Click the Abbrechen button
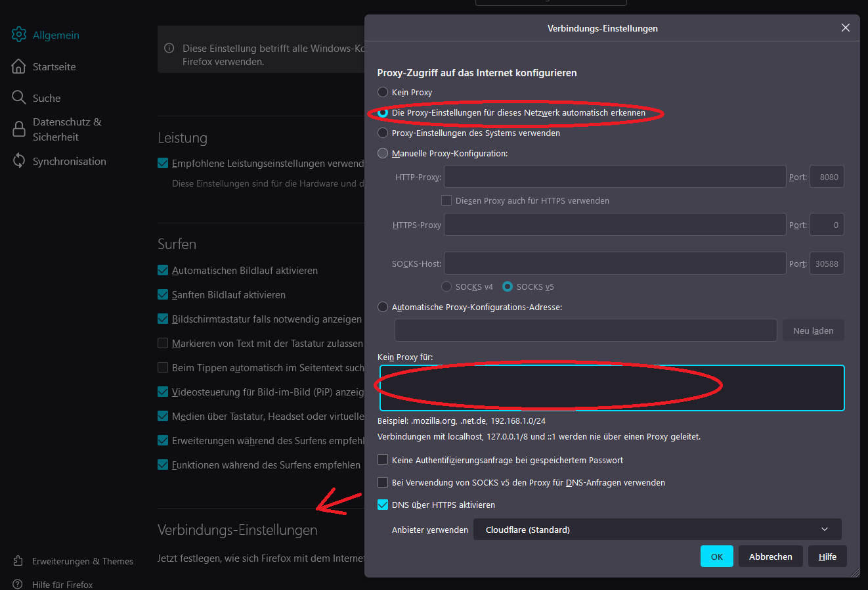 [771, 556]
